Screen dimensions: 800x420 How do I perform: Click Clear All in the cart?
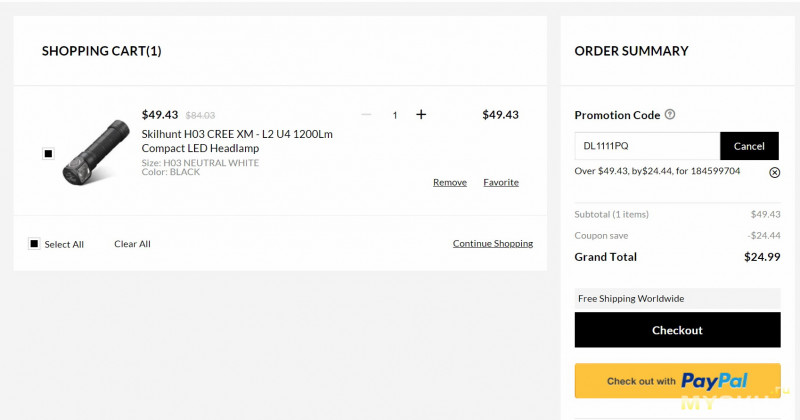132,244
